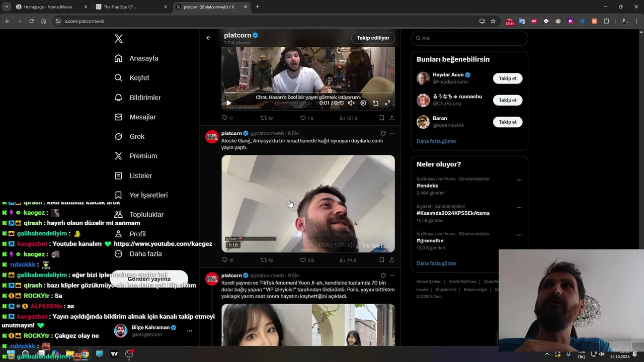This screenshot has height=362, width=644.
Task: Open Keşfet (explore) in sidebar
Action: coord(132,78)
